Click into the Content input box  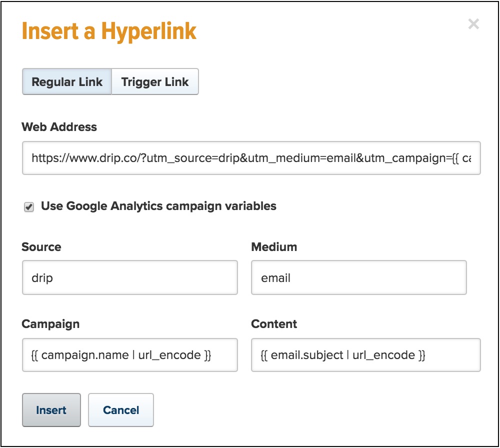(365, 355)
